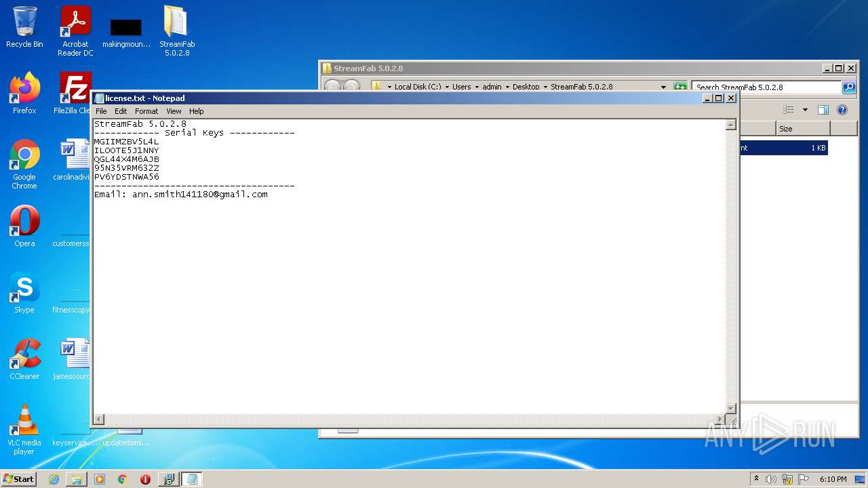Click the Users breadcrumb in Explorer
Image resolution: width=868 pixels, height=488 pixels.
462,87
